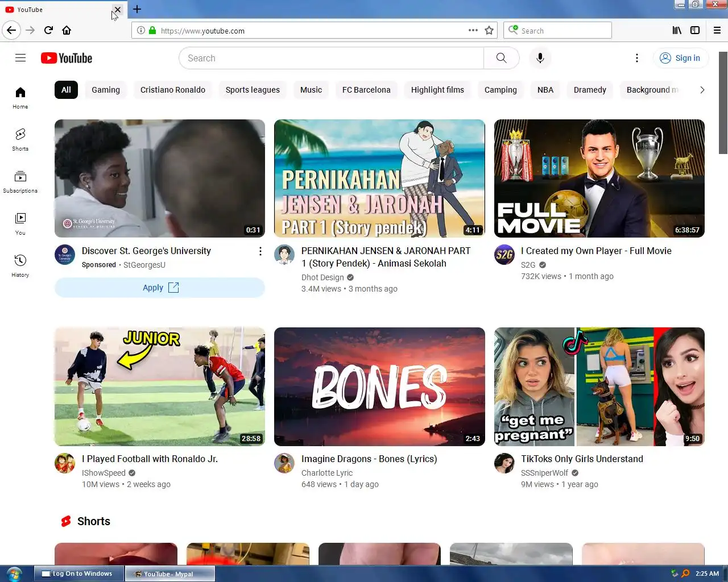Open I Played Football with Ronaldo Jr. title
Viewport: 728px width, 582px height.
[150, 459]
